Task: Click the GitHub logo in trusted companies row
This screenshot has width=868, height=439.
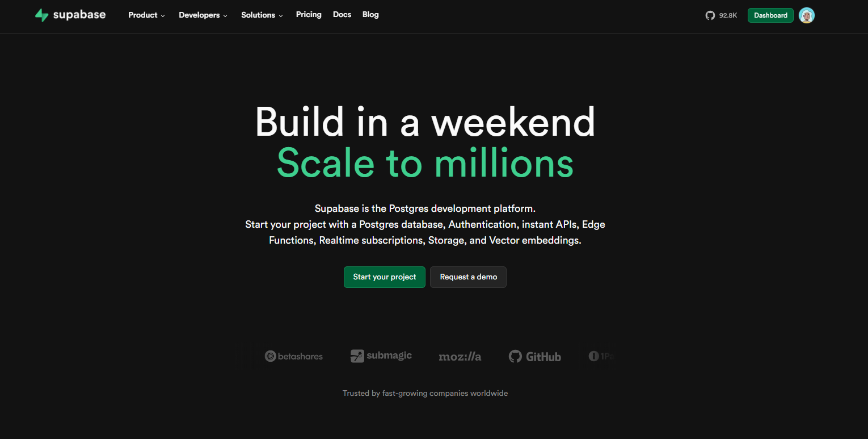Action: [535, 357]
